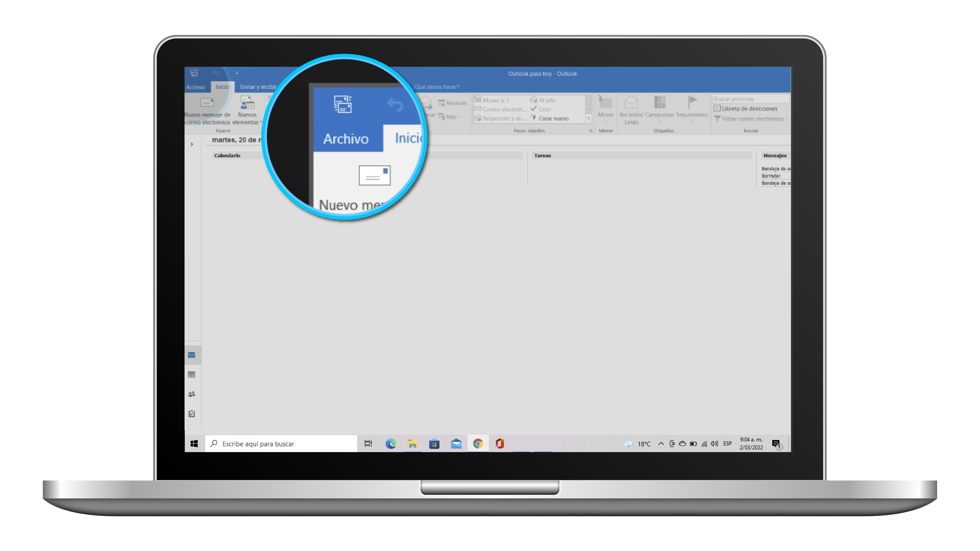The width and height of the screenshot is (980, 551).
Task: Toggle No leído/Leído status
Action: coord(631,110)
